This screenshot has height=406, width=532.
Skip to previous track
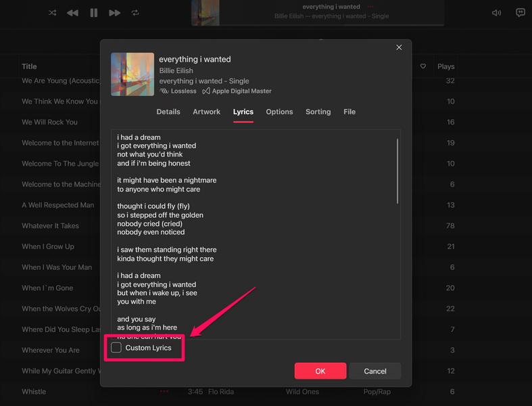[x=72, y=13]
